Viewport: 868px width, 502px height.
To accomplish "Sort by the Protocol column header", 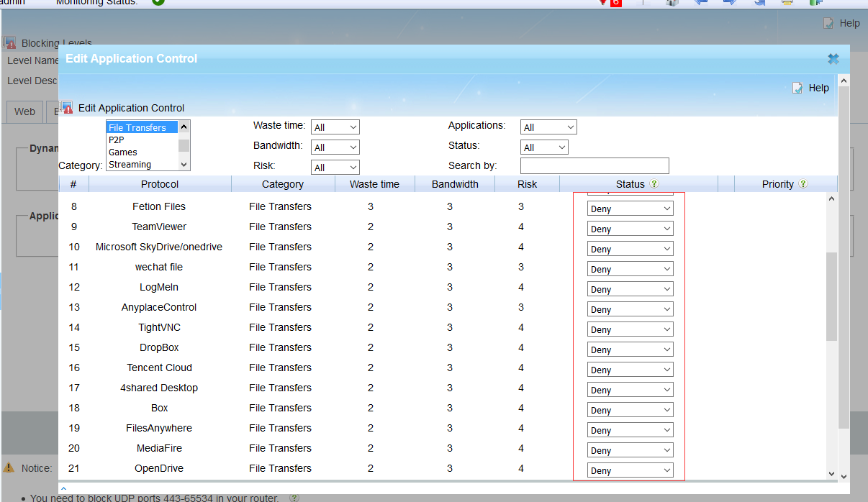I will 160,184.
